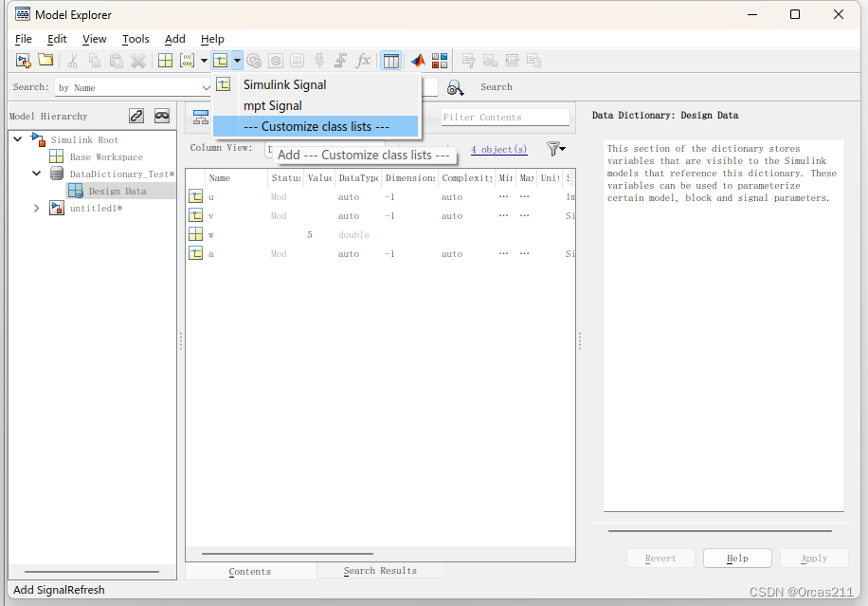Click the gears configuration set icon
This screenshot has height=606, width=868.
click(x=254, y=61)
